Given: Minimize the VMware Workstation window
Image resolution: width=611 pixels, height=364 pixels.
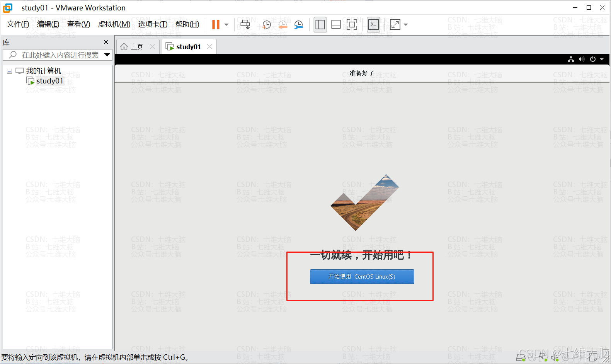Looking at the screenshot, I should (575, 7).
